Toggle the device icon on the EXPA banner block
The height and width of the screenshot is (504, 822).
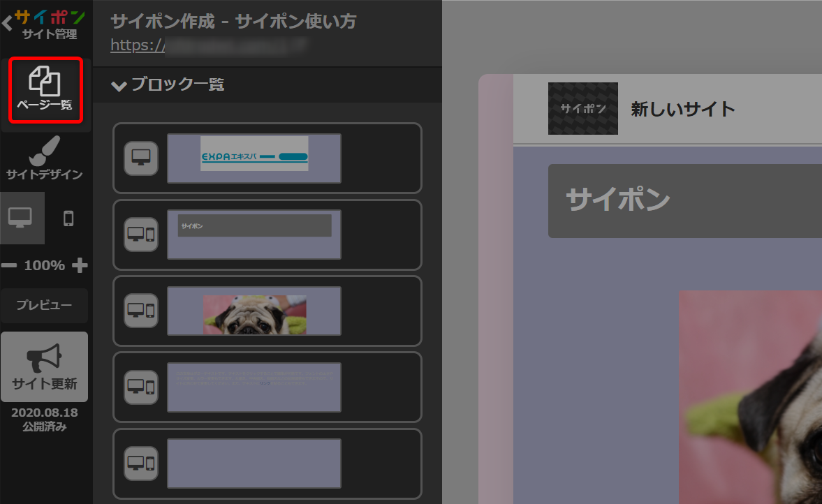[x=141, y=158]
